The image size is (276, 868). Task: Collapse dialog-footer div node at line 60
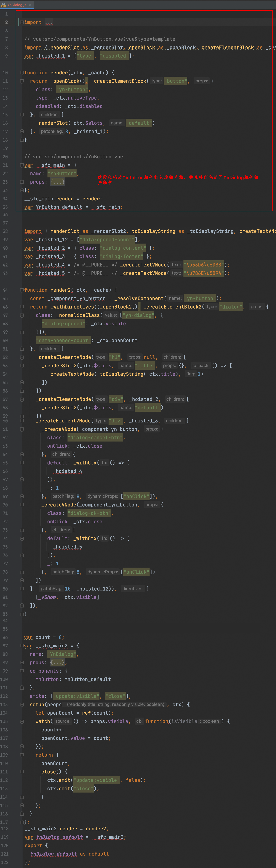[x=22, y=421]
